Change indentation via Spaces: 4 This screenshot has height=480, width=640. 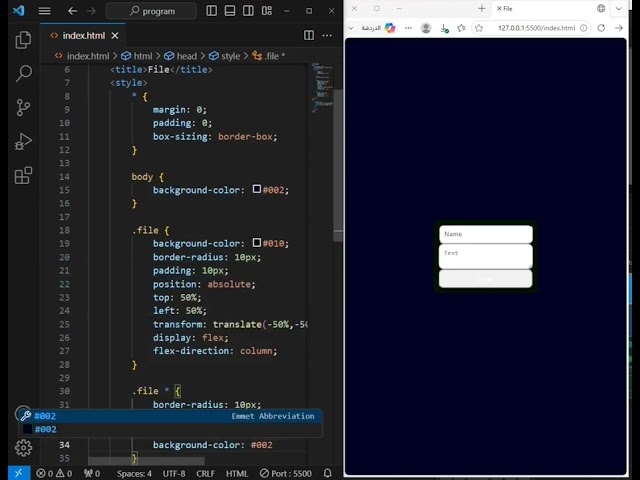coord(134,473)
